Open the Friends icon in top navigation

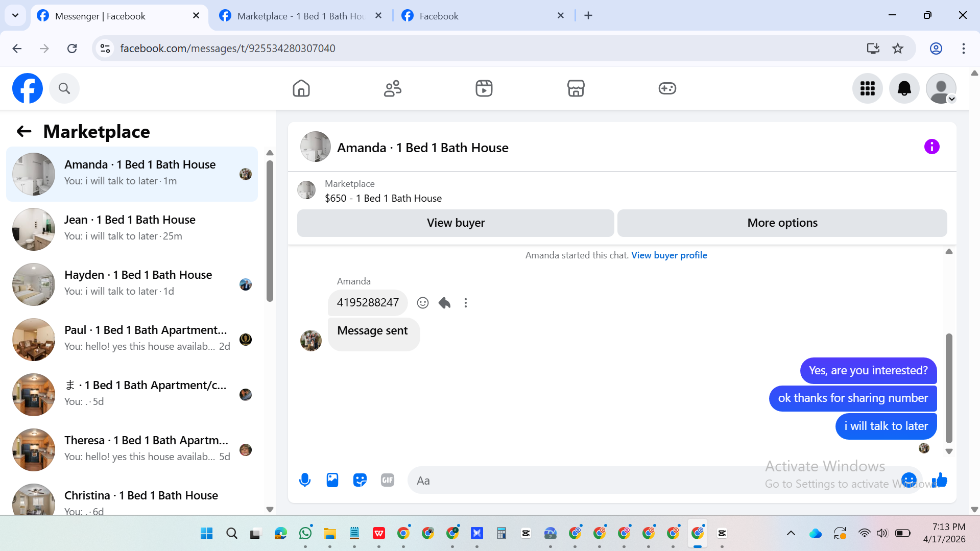(393, 88)
